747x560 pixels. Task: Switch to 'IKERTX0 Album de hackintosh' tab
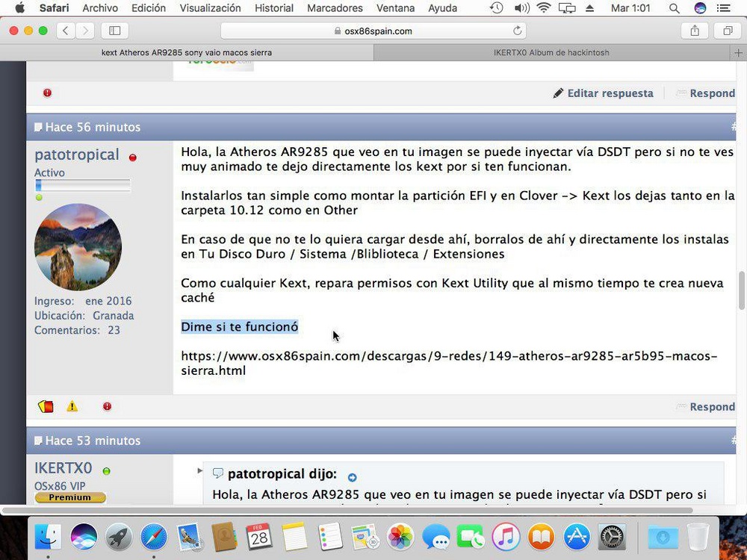coord(552,52)
